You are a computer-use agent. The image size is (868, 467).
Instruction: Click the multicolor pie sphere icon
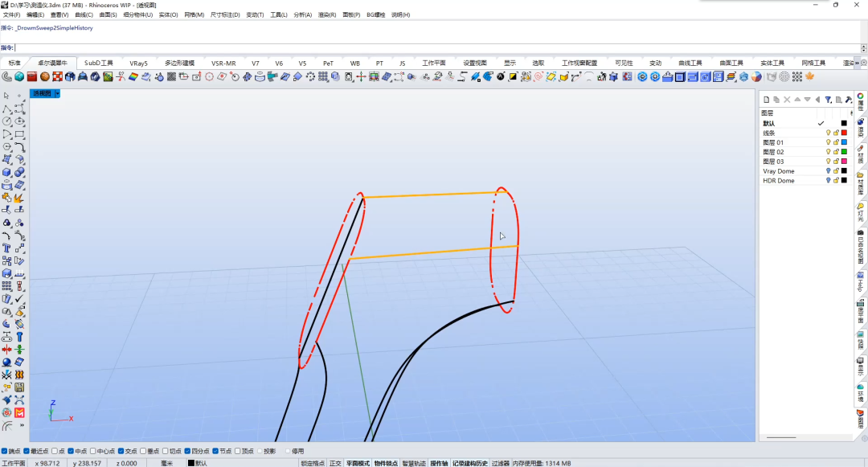(x=756, y=77)
